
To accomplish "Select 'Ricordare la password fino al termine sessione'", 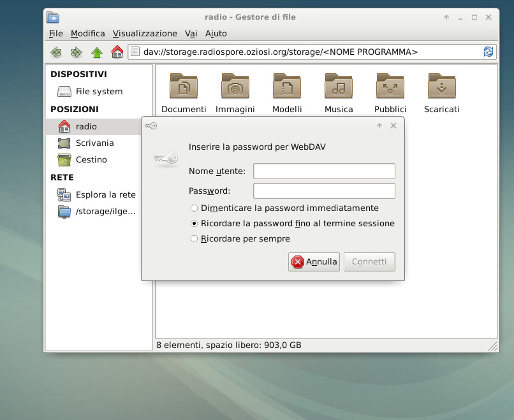I will coord(195,224).
